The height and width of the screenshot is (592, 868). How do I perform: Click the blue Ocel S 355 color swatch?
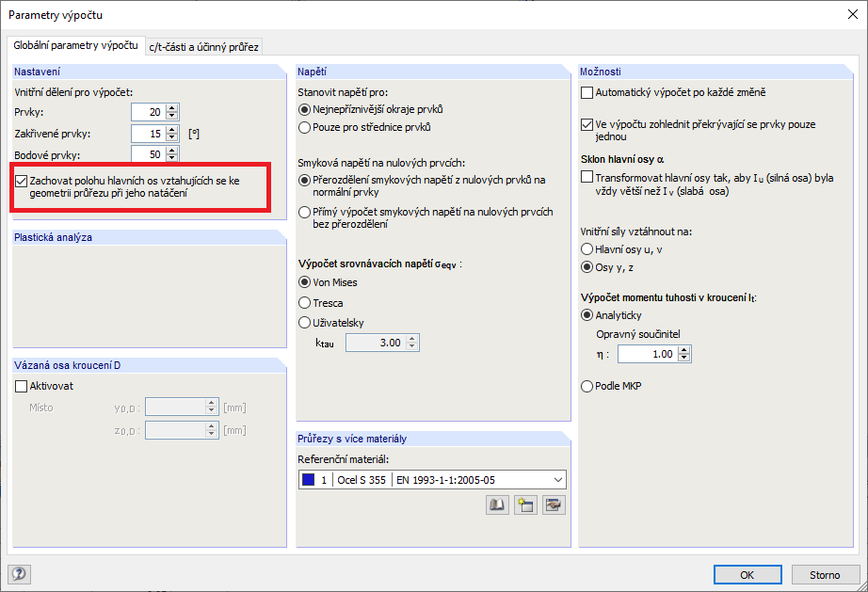pos(309,480)
